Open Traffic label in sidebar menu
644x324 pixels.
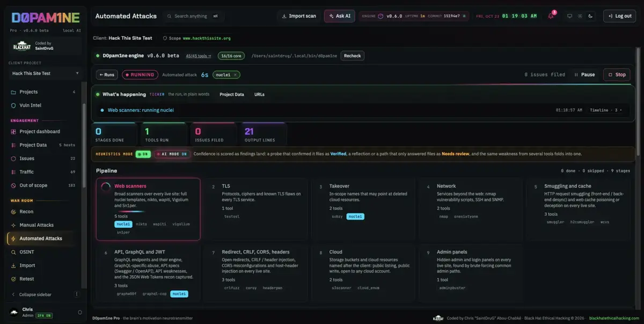click(x=26, y=172)
